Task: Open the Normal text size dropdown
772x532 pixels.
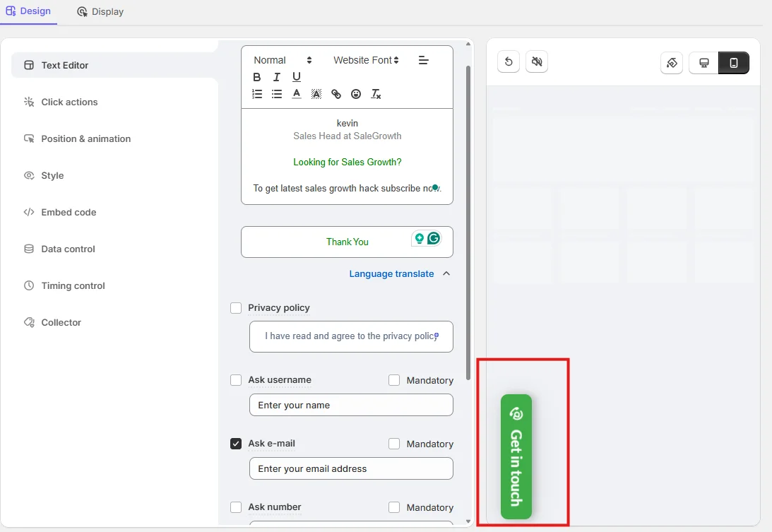Action: [283, 60]
